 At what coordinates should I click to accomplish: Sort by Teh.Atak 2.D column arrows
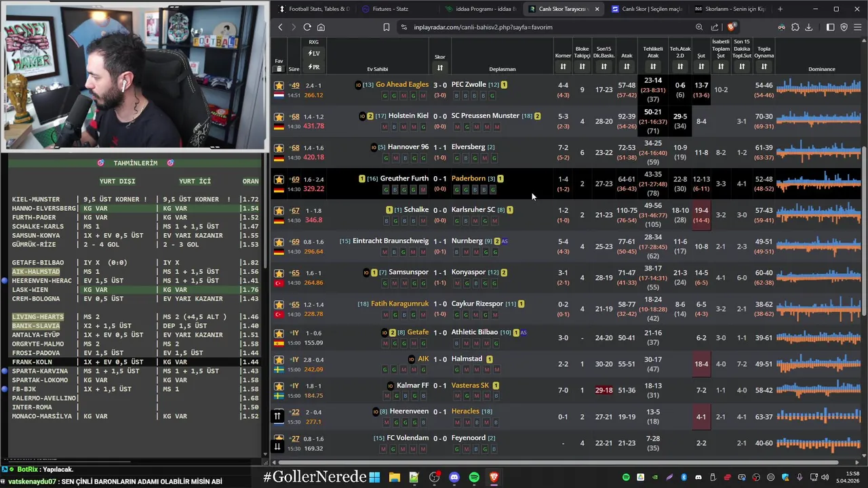click(680, 66)
